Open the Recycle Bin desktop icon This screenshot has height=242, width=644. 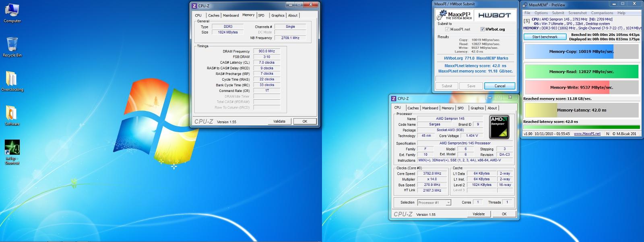pos(12,47)
